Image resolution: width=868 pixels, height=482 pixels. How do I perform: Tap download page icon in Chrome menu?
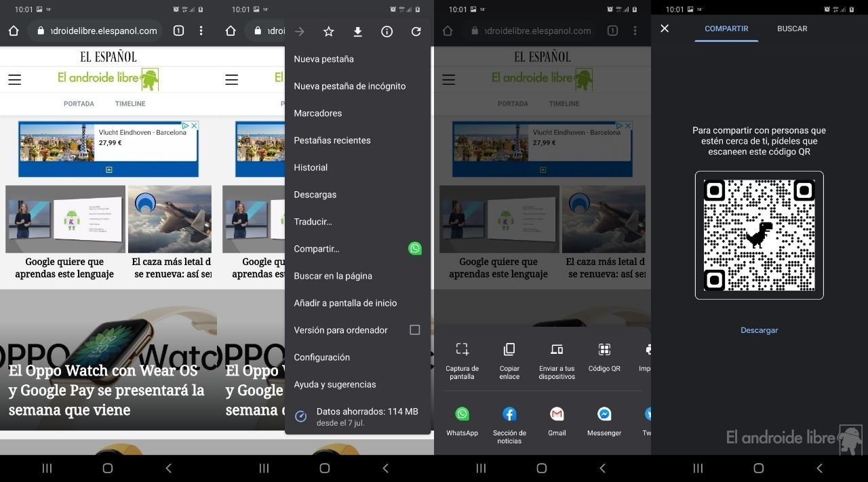tap(358, 32)
